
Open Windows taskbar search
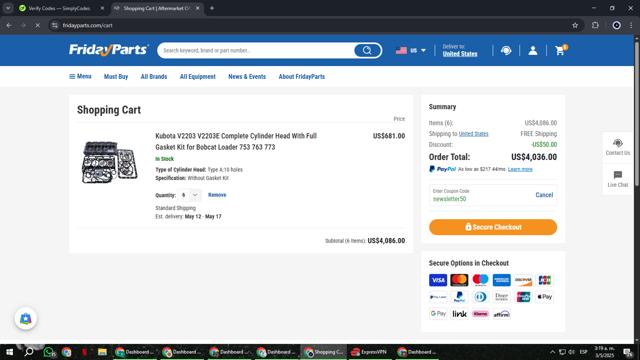tap(29, 352)
